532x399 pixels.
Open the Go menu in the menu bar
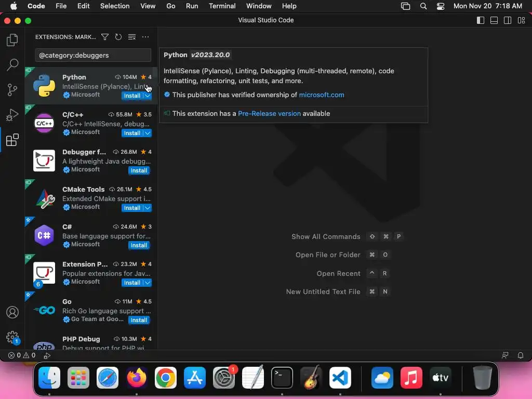[170, 6]
